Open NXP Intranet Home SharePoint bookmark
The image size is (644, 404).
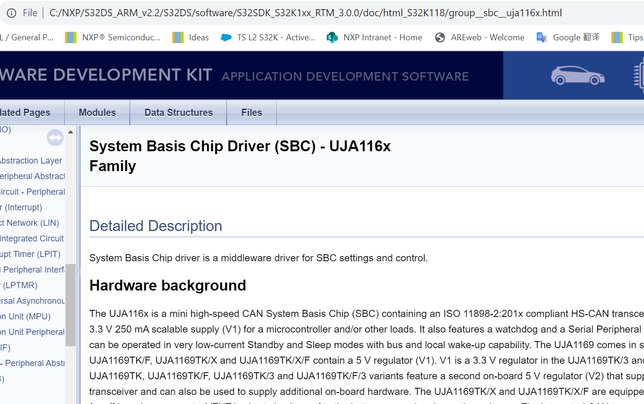pos(374,38)
